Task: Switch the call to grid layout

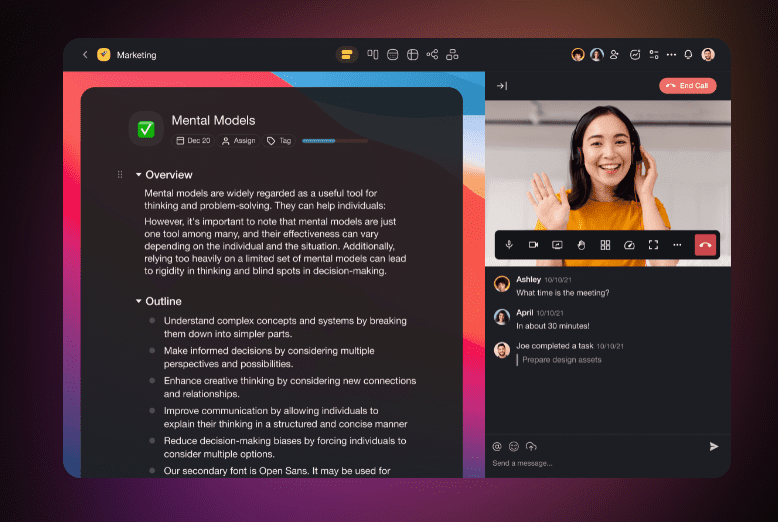Action: pyautogui.click(x=605, y=245)
